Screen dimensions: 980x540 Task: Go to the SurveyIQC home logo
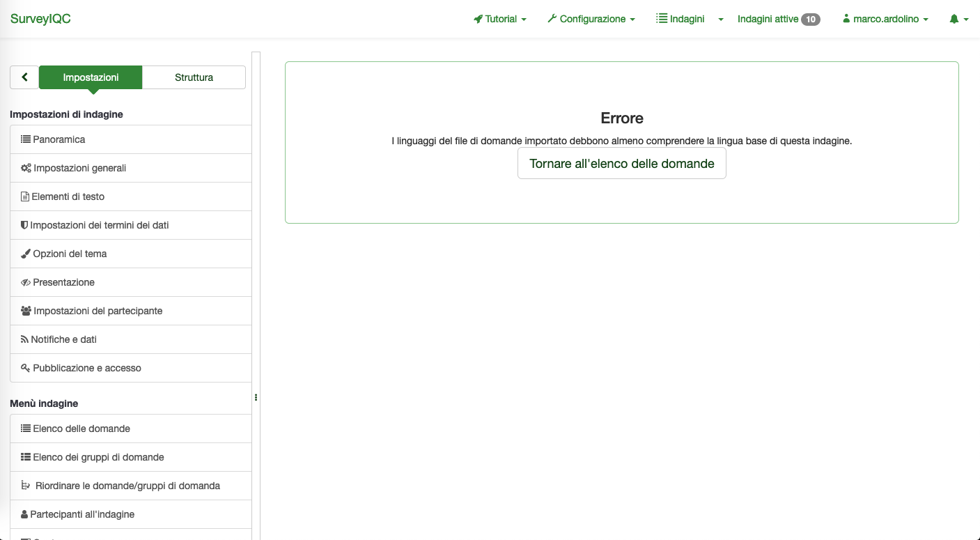pos(40,19)
